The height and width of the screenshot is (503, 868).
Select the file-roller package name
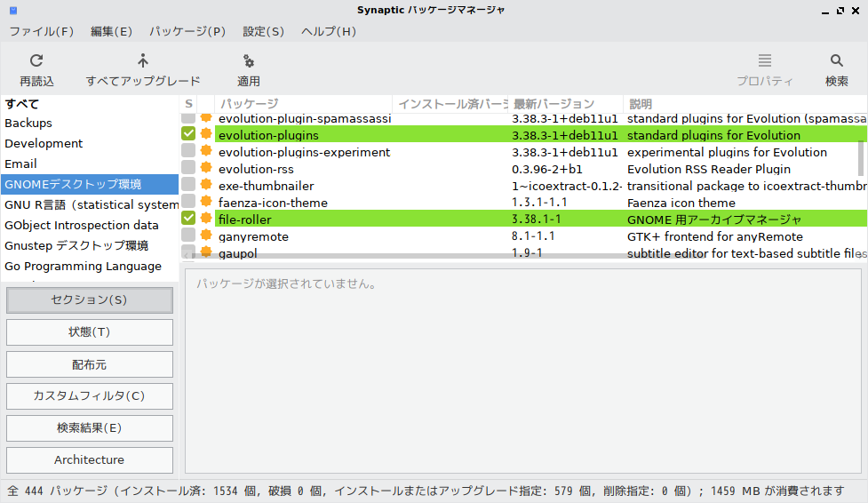click(x=245, y=220)
